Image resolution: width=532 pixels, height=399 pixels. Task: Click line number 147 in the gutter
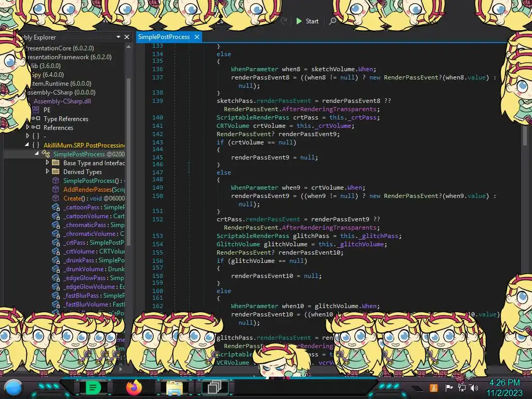157,172
